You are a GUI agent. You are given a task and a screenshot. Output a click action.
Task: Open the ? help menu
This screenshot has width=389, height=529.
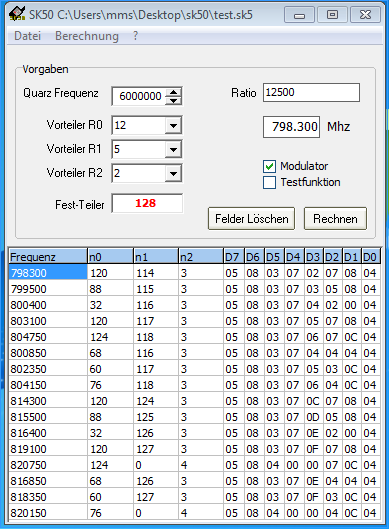pyautogui.click(x=135, y=36)
